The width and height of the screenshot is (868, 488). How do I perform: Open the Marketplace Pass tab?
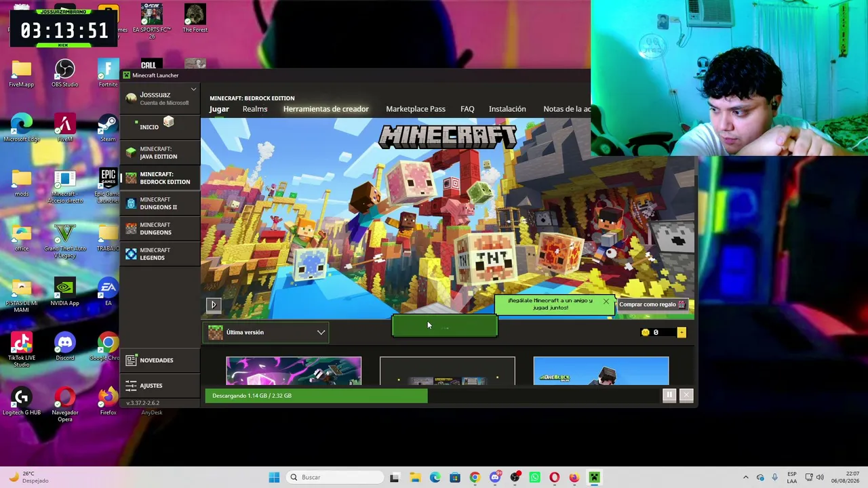(x=416, y=109)
